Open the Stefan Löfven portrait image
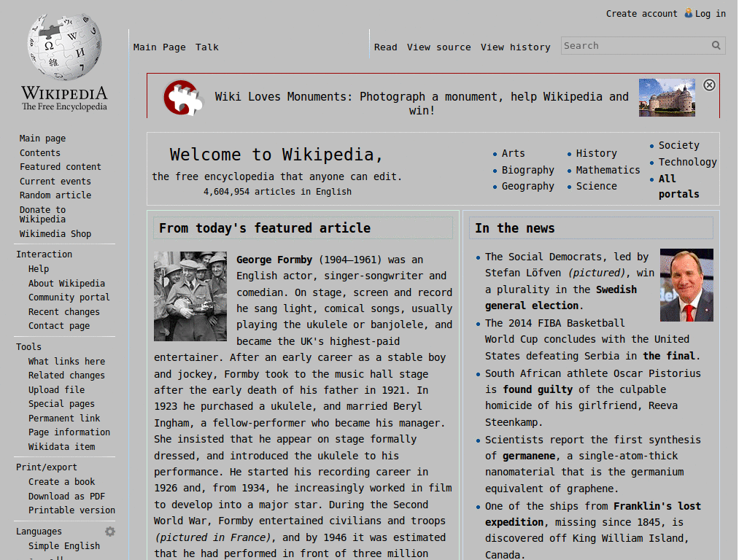The image size is (747, 560). 686,285
